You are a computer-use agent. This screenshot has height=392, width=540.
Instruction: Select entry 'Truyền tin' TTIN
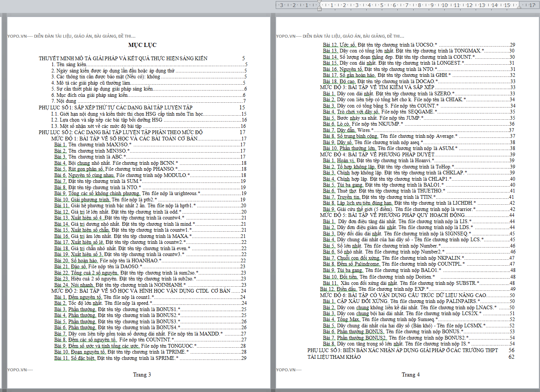click(418, 197)
